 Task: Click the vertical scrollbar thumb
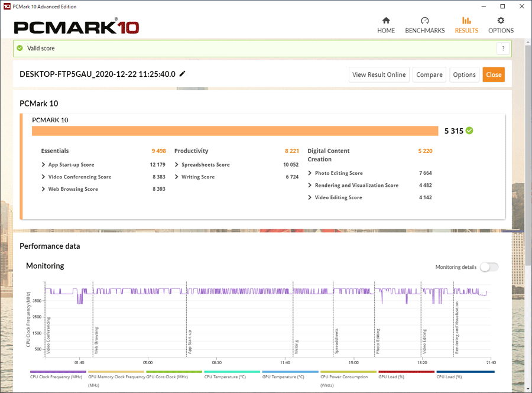coord(528,154)
